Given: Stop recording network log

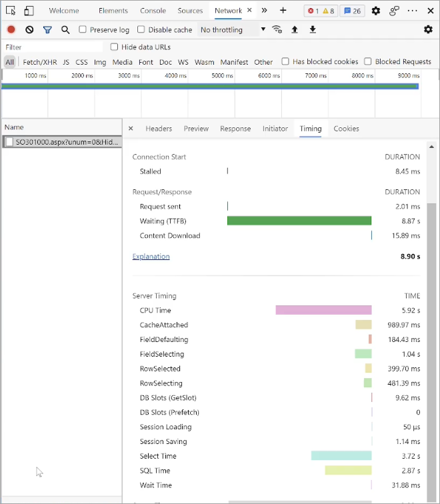Looking at the screenshot, I should point(11,29).
